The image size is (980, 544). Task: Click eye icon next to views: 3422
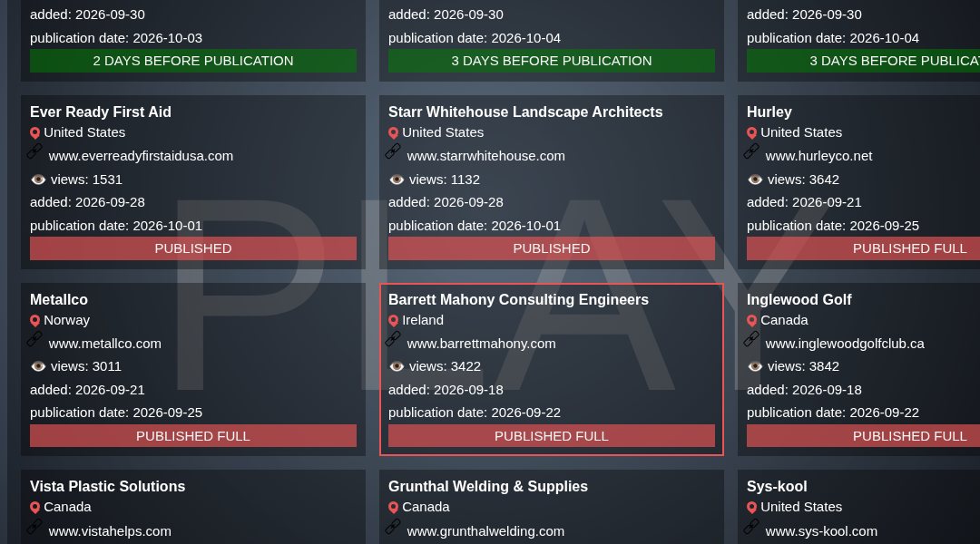[x=397, y=366]
